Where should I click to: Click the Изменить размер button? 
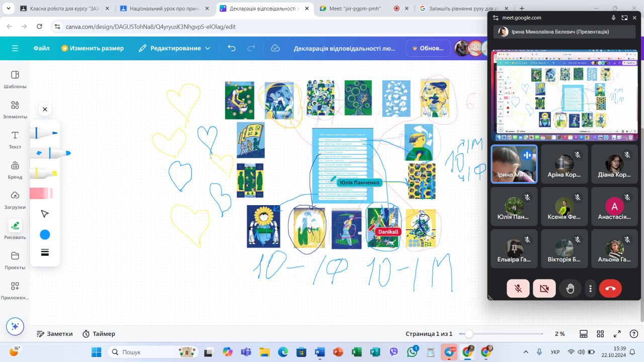click(x=93, y=48)
